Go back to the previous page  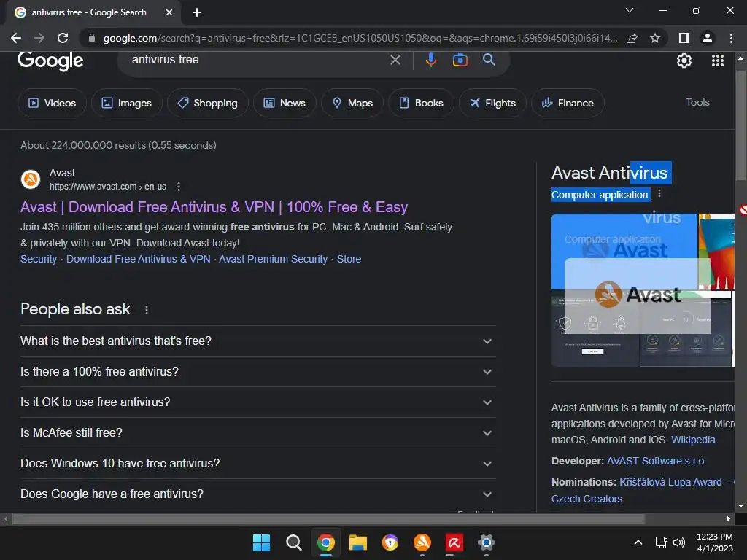16,38
